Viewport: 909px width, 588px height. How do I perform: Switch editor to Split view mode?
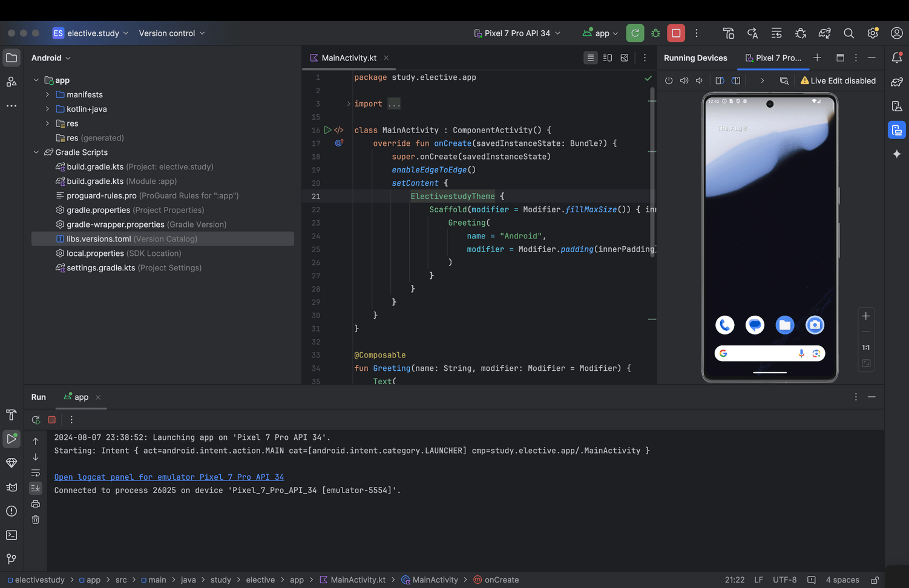coord(608,58)
